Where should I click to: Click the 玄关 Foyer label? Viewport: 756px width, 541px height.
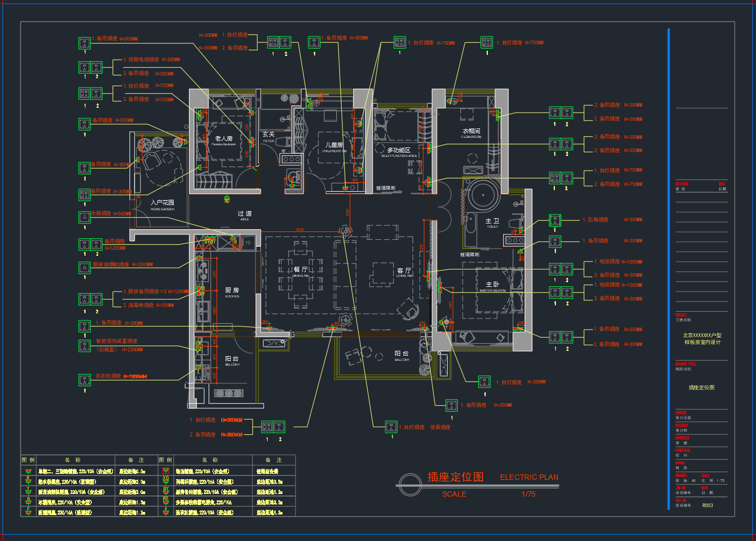pos(269,137)
